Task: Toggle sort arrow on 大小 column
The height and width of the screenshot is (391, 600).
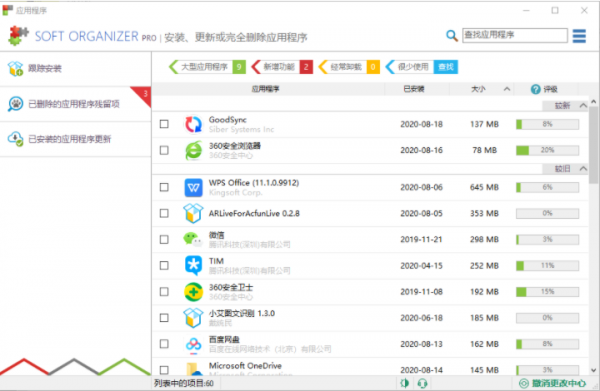Action: 507,89
